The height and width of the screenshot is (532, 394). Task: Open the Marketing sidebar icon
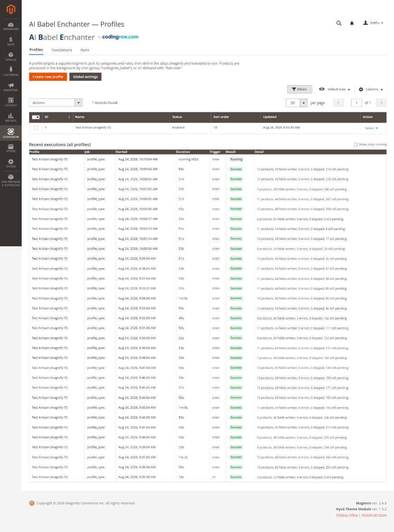[x=11, y=87]
